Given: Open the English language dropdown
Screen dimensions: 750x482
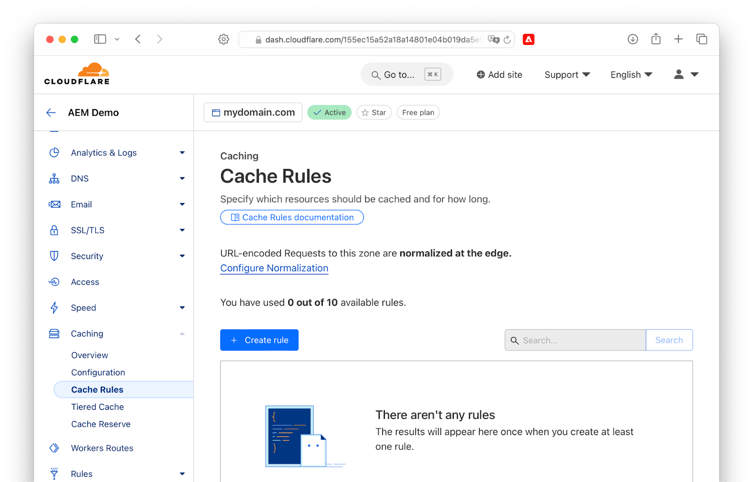Looking at the screenshot, I should click(x=631, y=75).
